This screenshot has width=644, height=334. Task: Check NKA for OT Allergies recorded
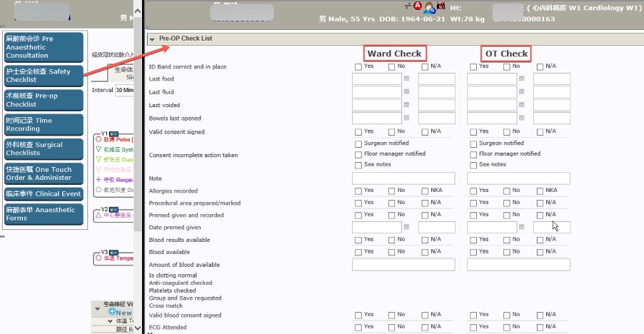coord(540,191)
